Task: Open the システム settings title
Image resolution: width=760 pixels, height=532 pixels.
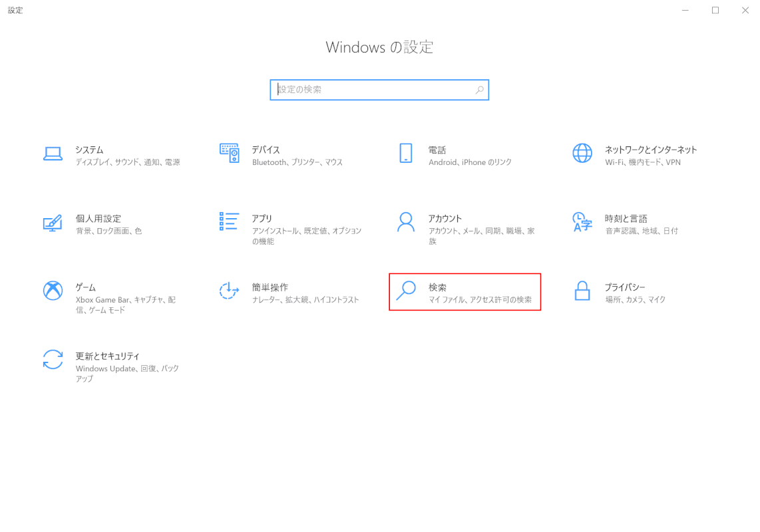Action: tap(89, 150)
